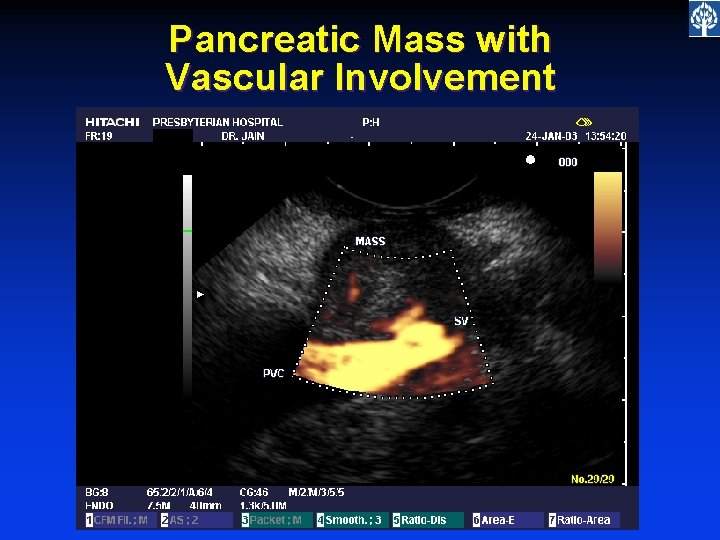Click the tree logo in the slide corner
The height and width of the screenshot is (540, 720).
704,18
